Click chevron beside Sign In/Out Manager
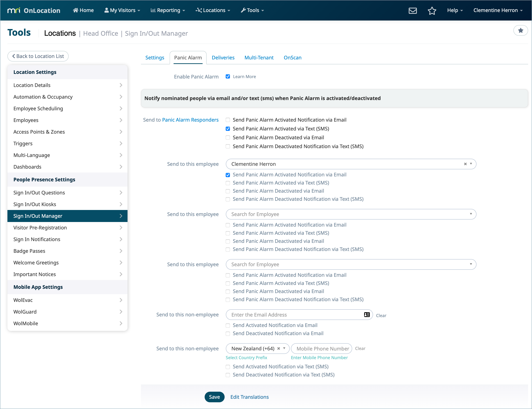This screenshot has height=409, width=532. click(x=121, y=216)
